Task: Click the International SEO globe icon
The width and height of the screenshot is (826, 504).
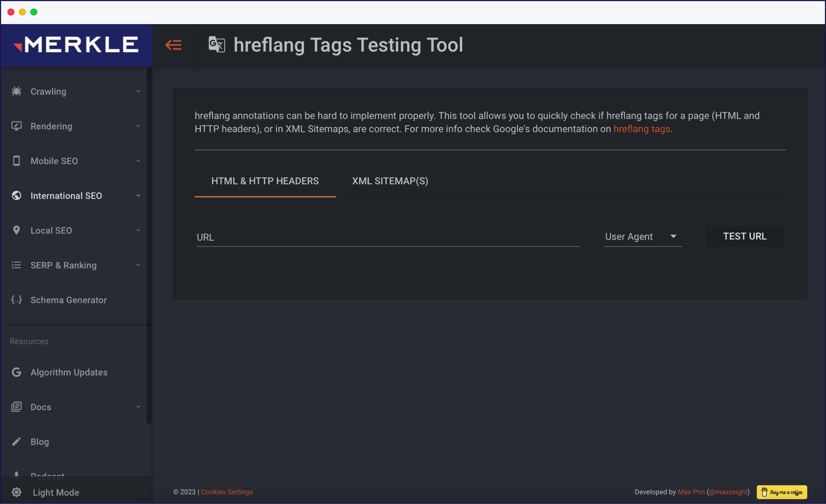Action: [16, 195]
